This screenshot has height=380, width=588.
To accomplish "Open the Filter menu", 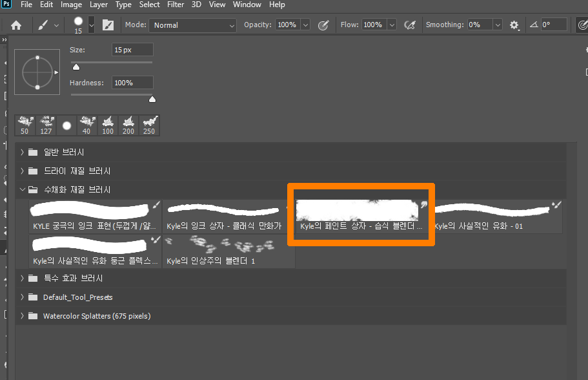I will [x=176, y=5].
